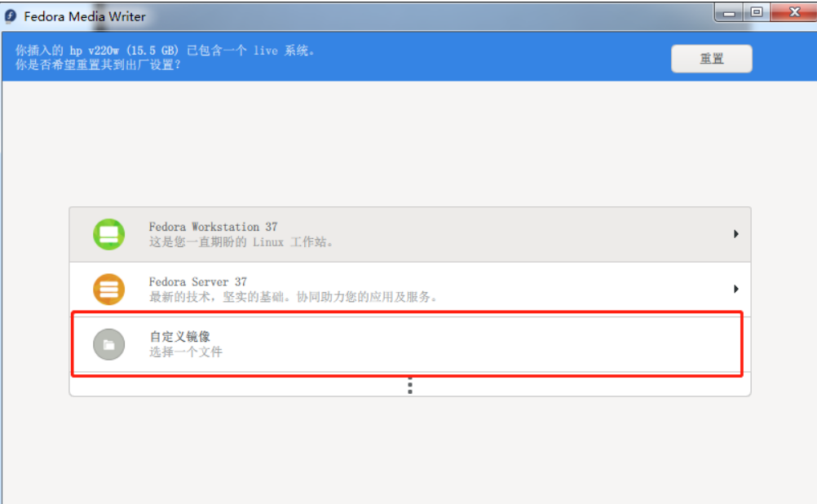Expand the Fedora Workstation 37 arrow
Viewport: 817px width, 504px height.
click(735, 234)
